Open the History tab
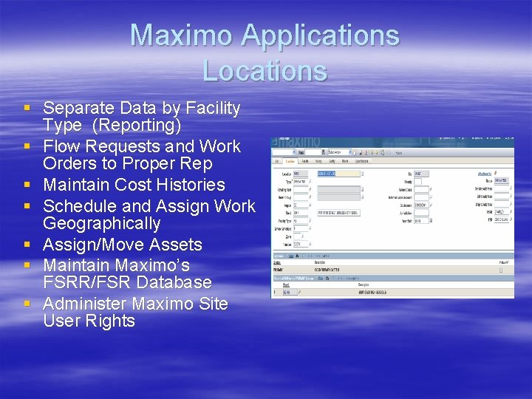This screenshot has width=532, height=399. (x=318, y=161)
